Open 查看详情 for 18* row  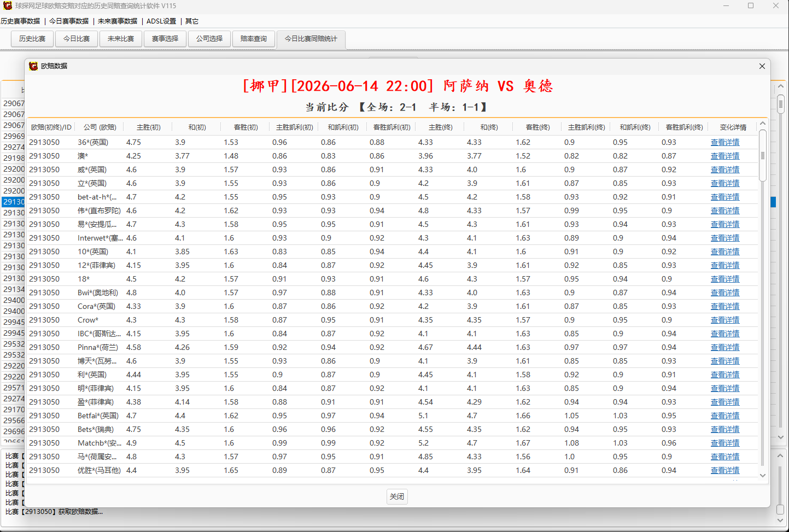(x=725, y=279)
